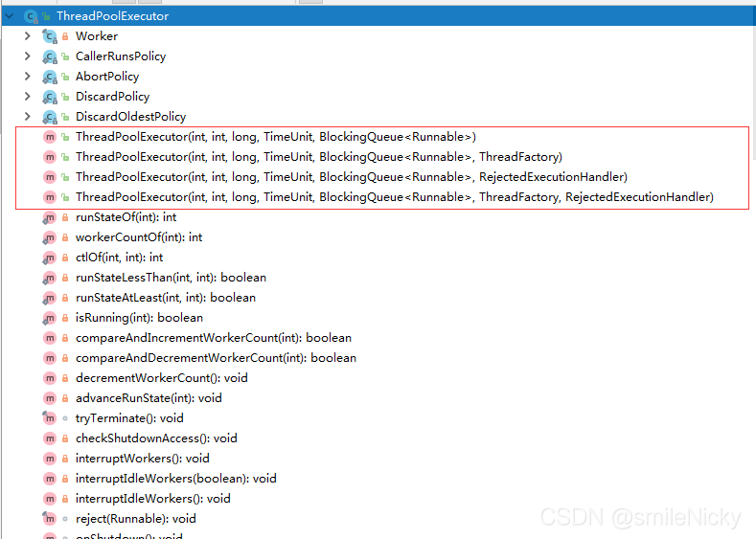Image resolution: width=756 pixels, height=539 pixels.
Task: Click method icon of workerCountOf(int)
Action: coord(50,237)
